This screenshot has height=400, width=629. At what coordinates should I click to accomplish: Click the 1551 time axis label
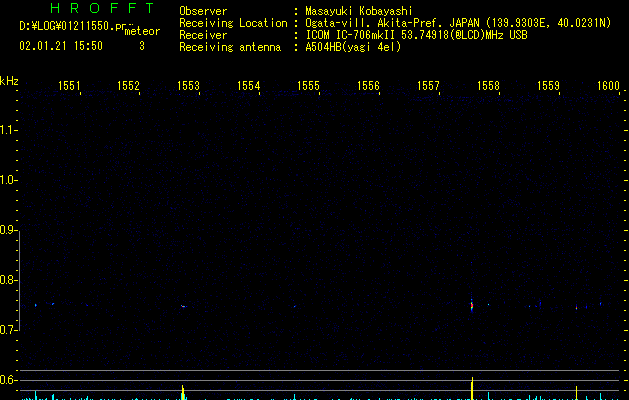pyautogui.click(x=69, y=86)
